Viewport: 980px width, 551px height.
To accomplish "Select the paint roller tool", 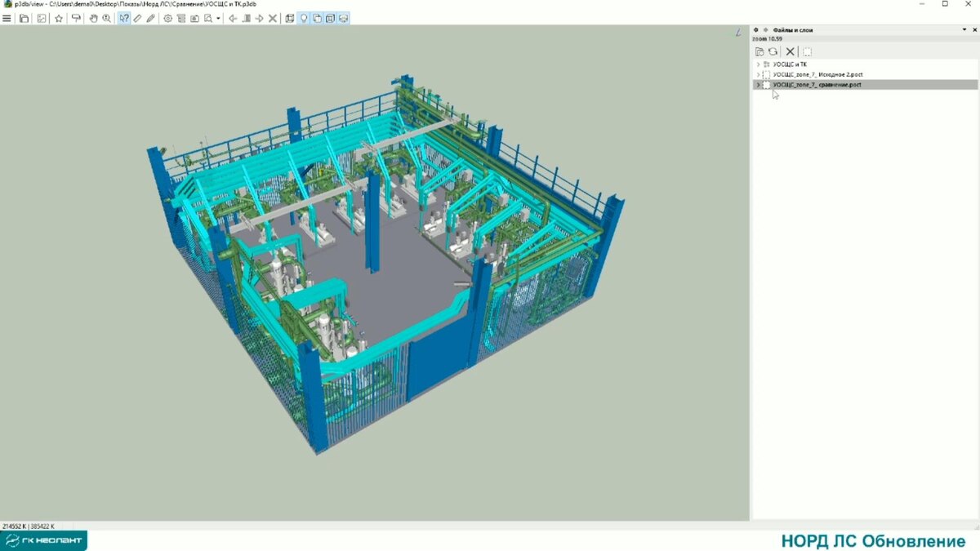I will [76, 18].
